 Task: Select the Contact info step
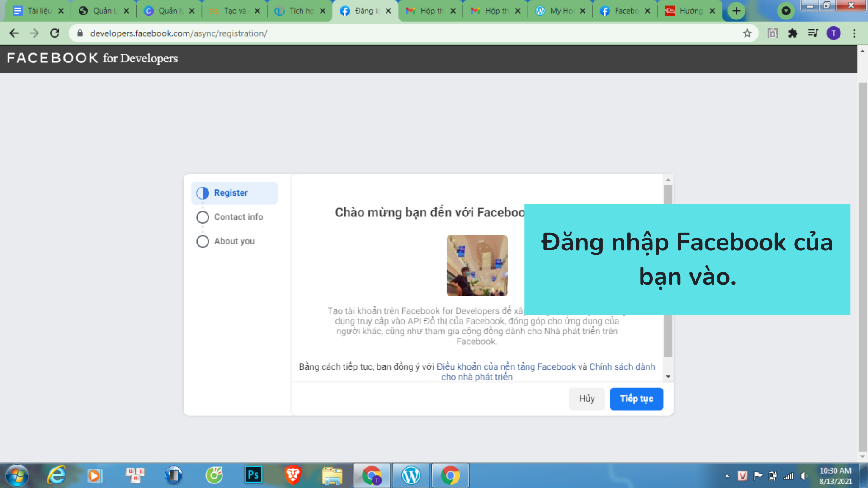[230, 217]
